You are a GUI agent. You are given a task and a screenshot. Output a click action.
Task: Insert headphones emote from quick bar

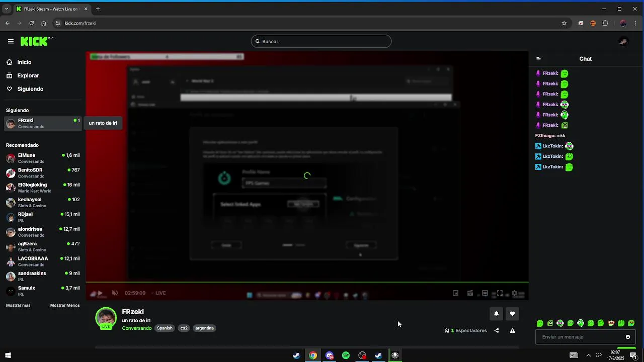[581, 323]
